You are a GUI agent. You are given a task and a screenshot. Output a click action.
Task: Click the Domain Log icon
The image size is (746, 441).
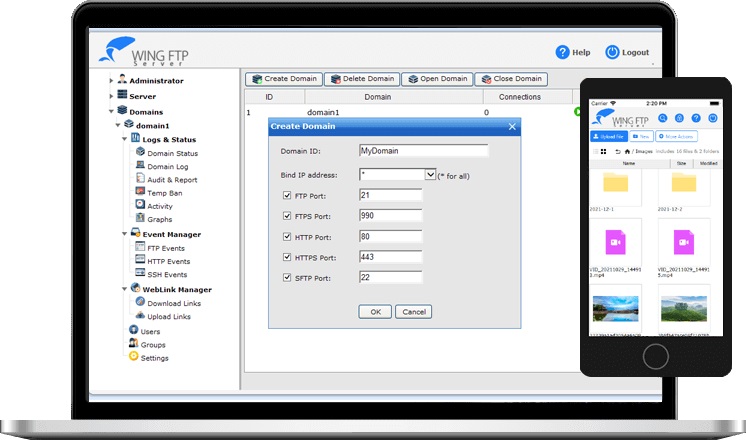coord(140,165)
